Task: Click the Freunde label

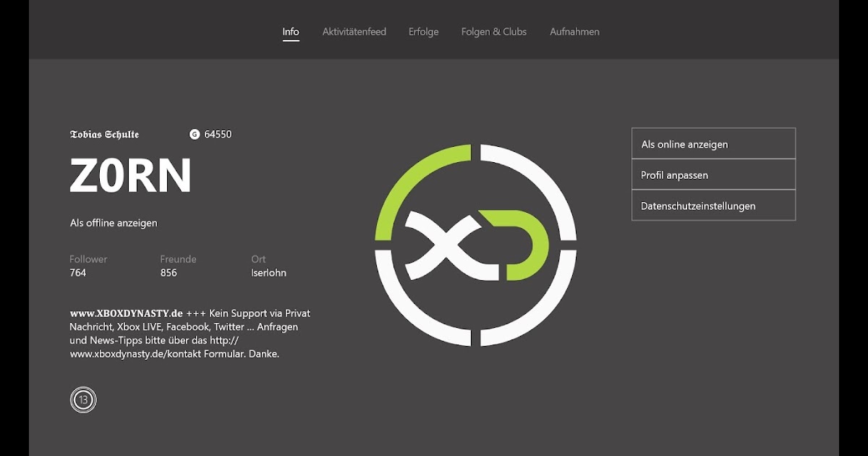Action: (x=179, y=259)
